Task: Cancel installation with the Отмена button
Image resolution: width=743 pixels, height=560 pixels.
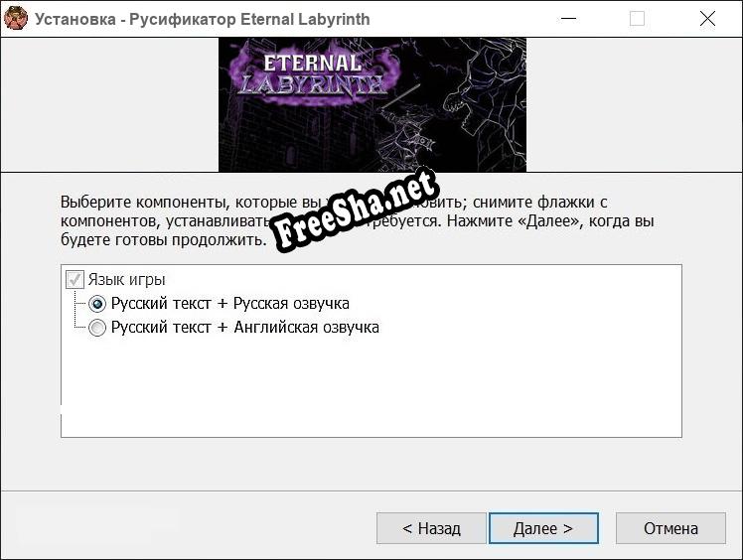Action: (x=670, y=528)
